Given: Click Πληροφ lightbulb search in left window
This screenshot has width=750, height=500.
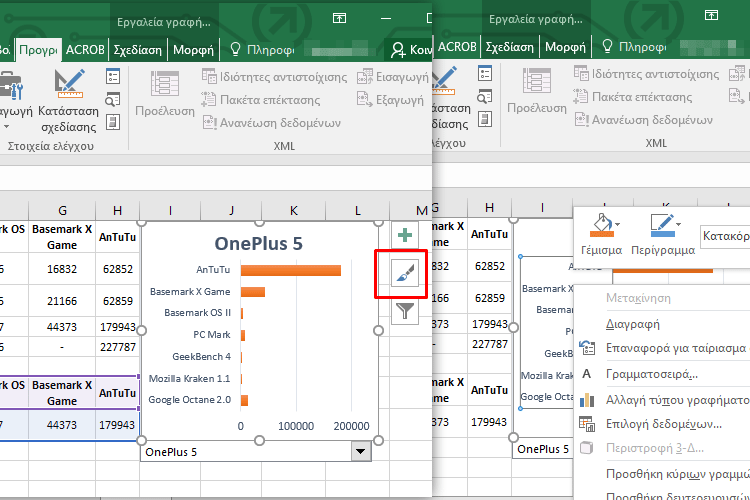Looking at the screenshot, I should pyautogui.click(x=262, y=50).
